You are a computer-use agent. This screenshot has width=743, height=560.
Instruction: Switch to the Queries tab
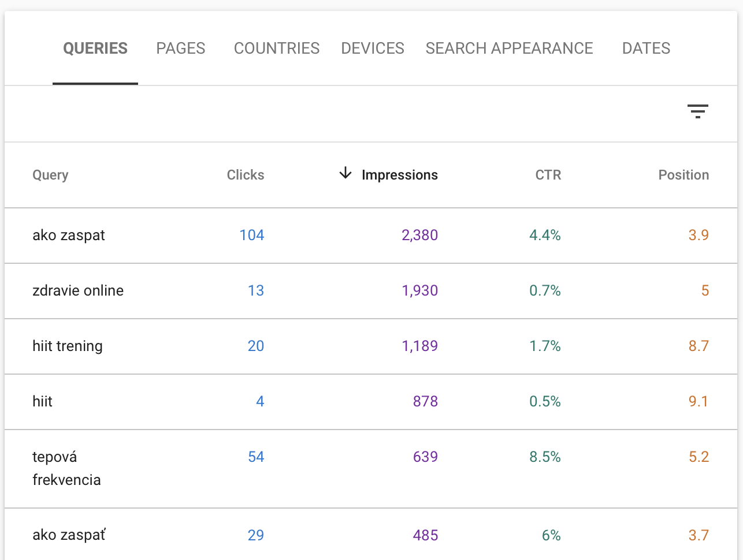coord(95,48)
